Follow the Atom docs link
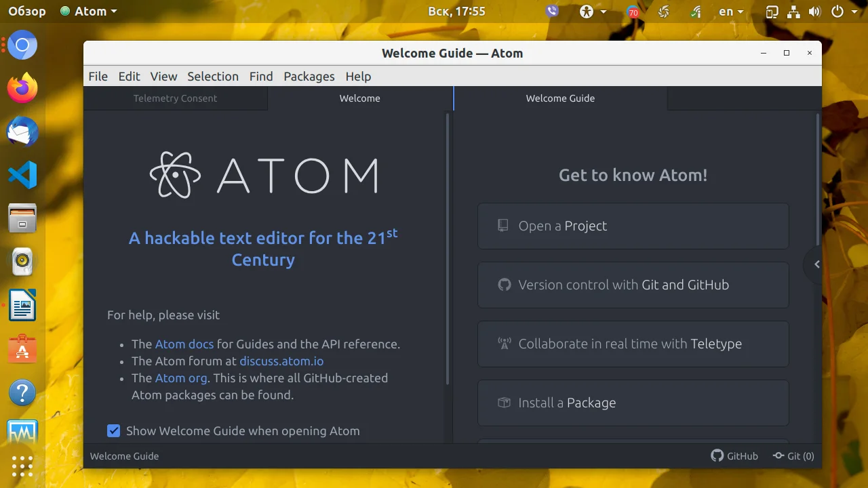The height and width of the screenshot is (488, 868). pos(184,344)
